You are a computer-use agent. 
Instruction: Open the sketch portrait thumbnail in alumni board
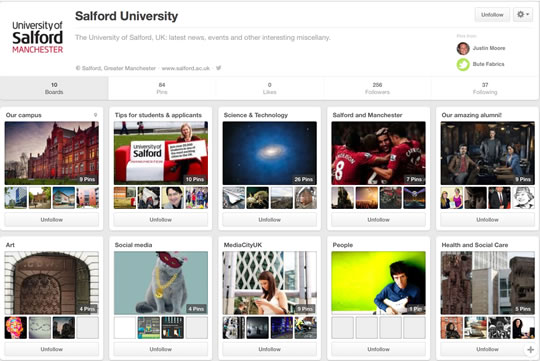tap(524, 198)
